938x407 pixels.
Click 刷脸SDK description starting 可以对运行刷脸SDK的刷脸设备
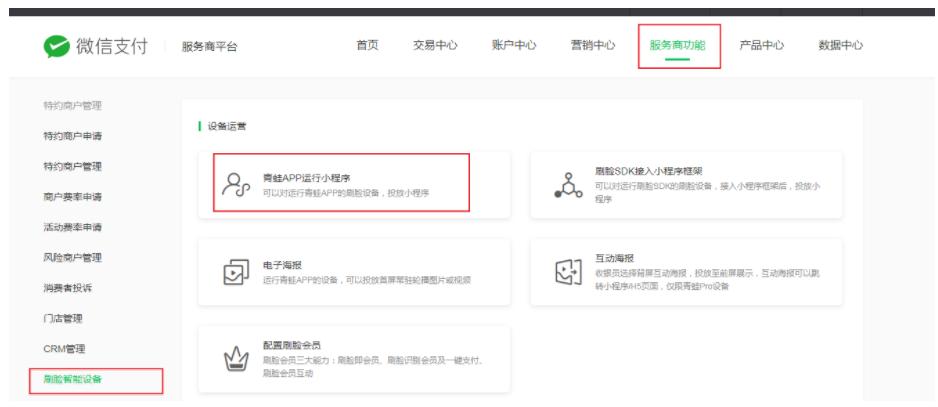[x=708, y=192]
